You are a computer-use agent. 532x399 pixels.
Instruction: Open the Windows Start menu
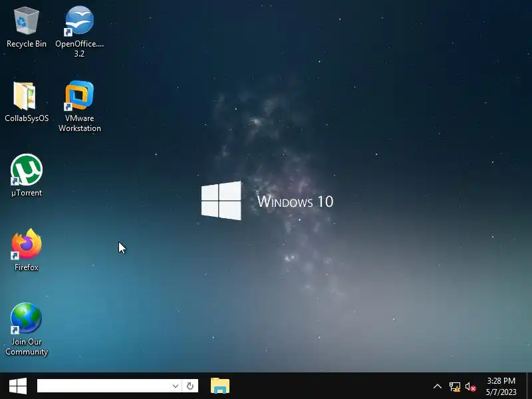(18, 386)
